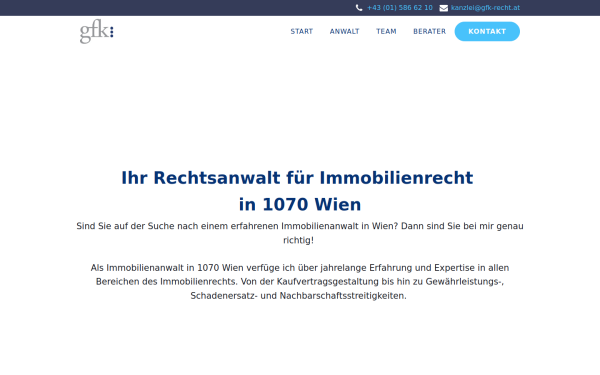
Task: Open the gfk logo home link
Action: (96, 31)
